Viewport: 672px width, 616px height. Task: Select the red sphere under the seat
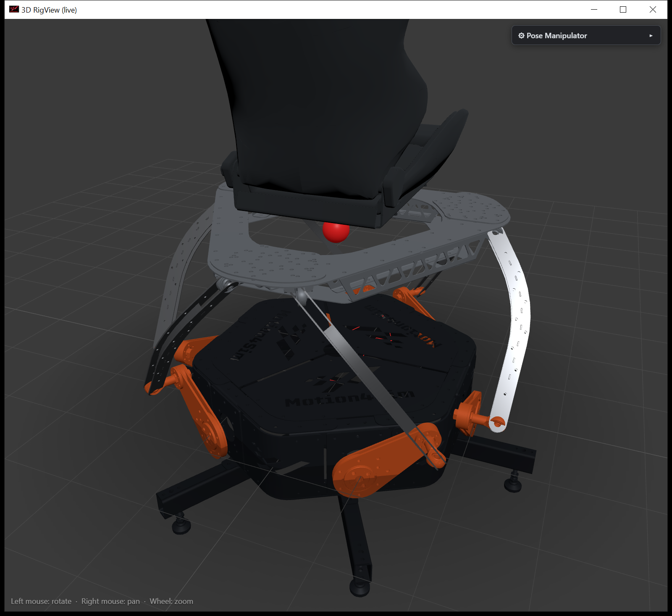[336, 232]
